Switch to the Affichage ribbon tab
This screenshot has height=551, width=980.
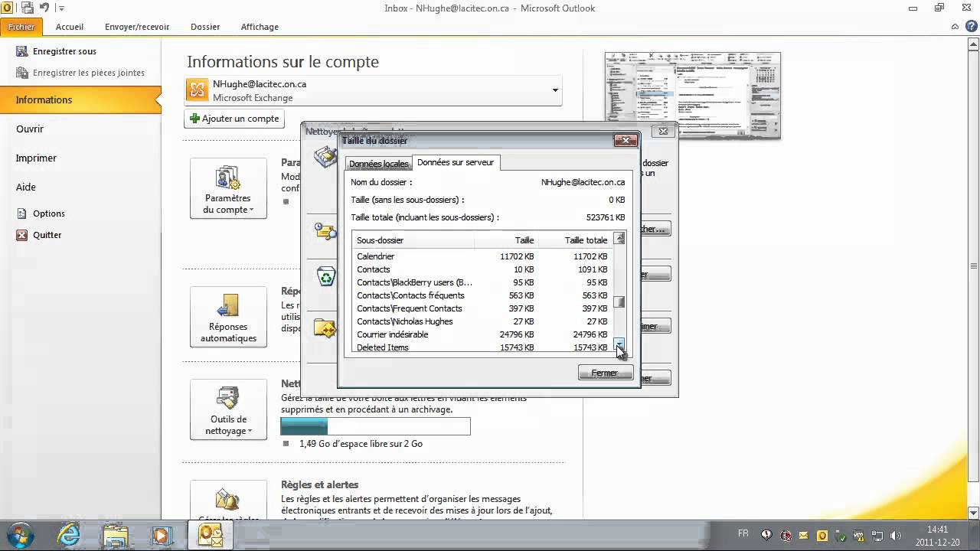pyautogui.click(x=260, y=27)
